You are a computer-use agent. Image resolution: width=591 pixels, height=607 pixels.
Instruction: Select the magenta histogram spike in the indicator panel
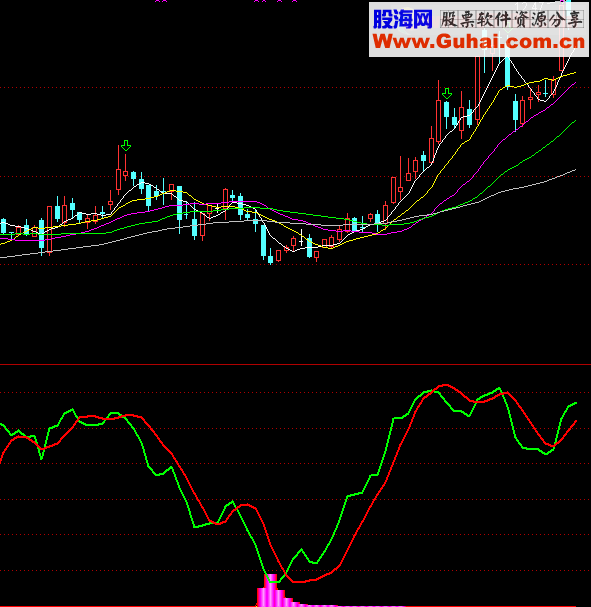[273, 590]
